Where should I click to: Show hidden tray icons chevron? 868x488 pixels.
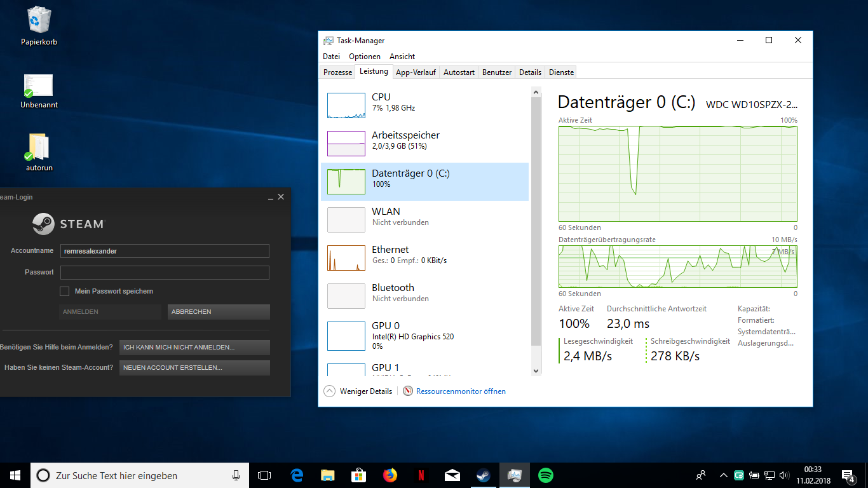click(724, 475)
